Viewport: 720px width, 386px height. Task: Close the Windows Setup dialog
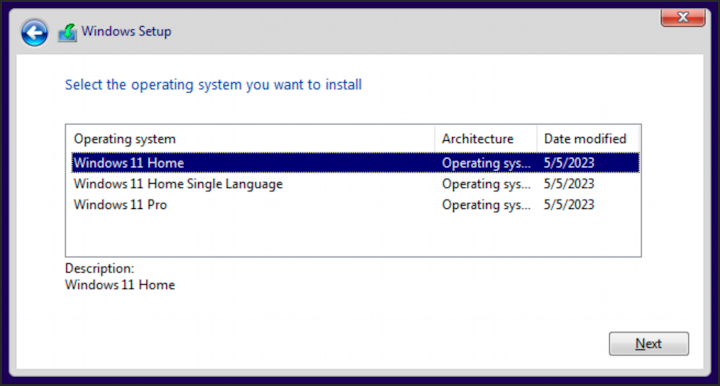point(683,18)
